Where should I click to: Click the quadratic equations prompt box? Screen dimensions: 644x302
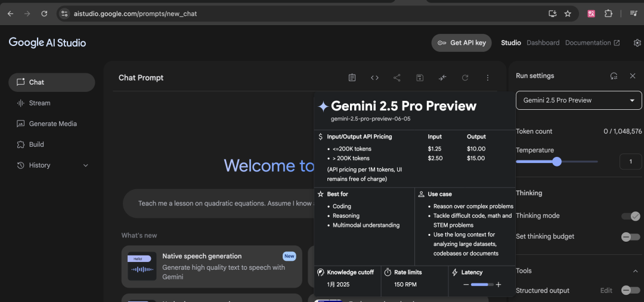218,204
